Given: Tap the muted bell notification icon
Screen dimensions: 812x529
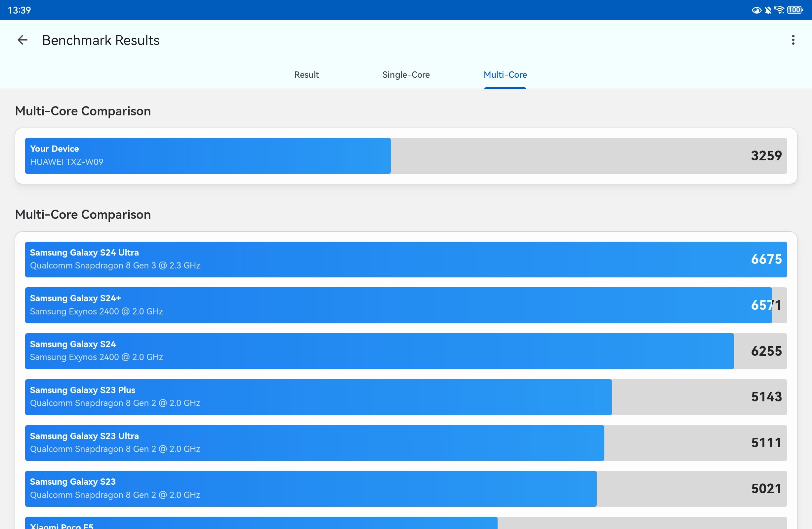Looking at the screenshot, I should (x=768, y=10).
